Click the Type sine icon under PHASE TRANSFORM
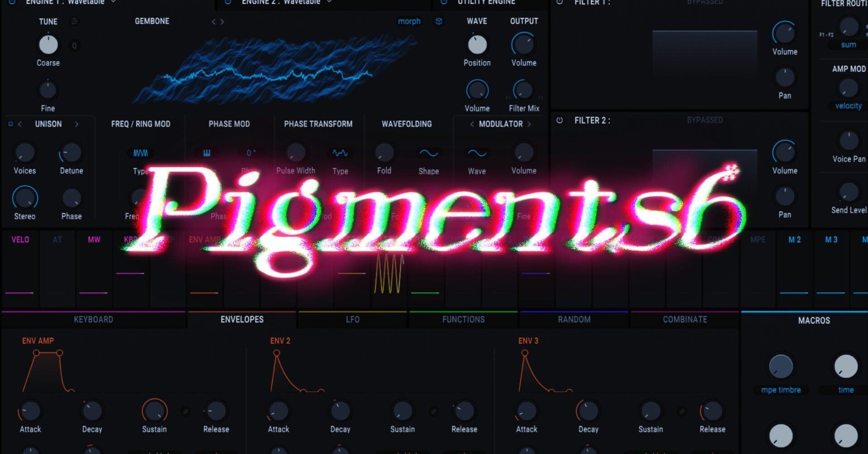 340,153
